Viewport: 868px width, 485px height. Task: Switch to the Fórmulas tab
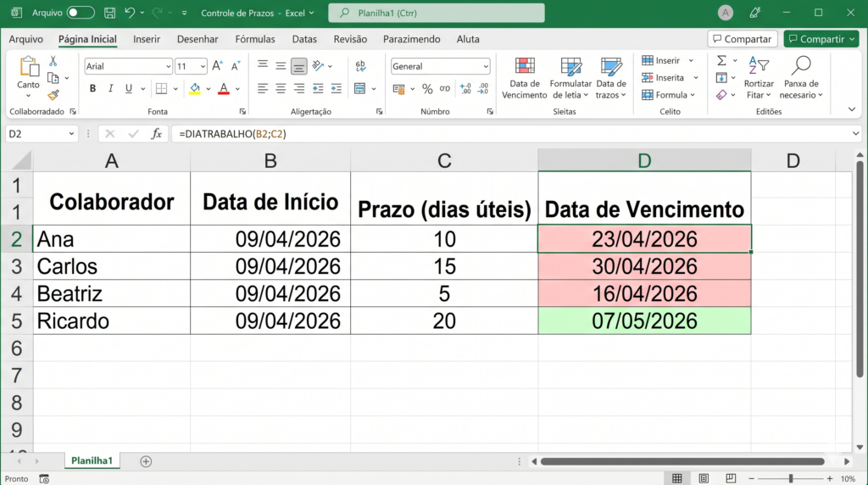coord(255,39)
